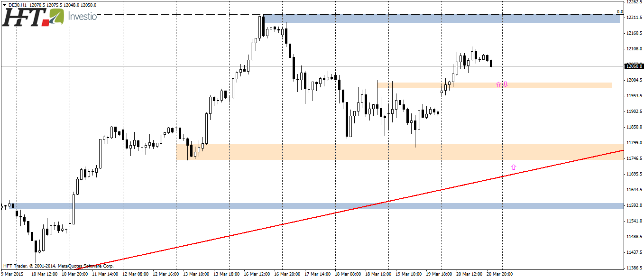This screenshot has width=644, height=278.
Task: Click the 20 Mar 20:00 time label
Action: [x=500, y=274]
